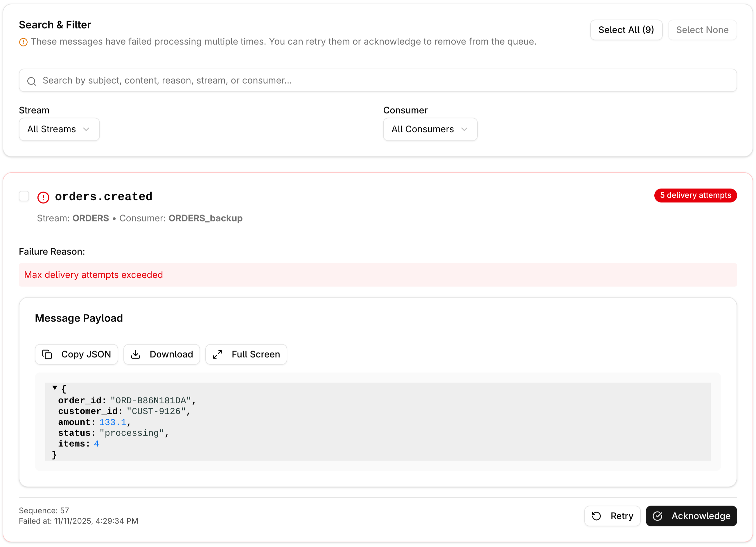Click the Acknowledge checkmark circle icon
Image resolution: width=756 pixels, height=547 pixels.
click(658, 516)
